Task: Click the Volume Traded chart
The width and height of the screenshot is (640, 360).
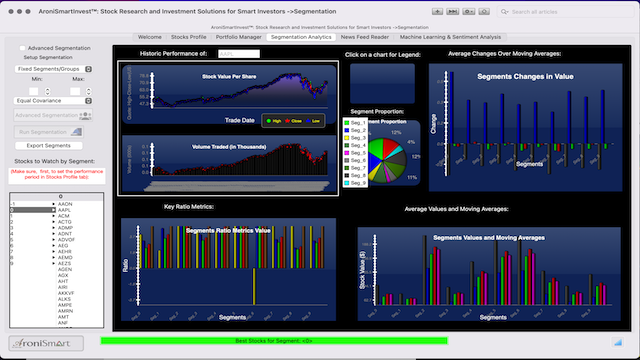Action: point(229,163)
